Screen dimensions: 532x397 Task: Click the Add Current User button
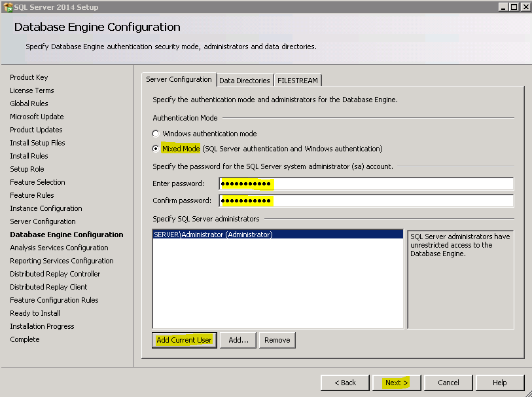[x=185, y=340]
